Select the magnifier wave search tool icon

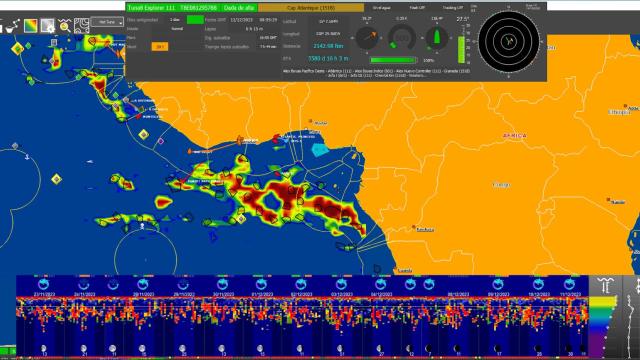pyautogui.click(x=64, y=26)
